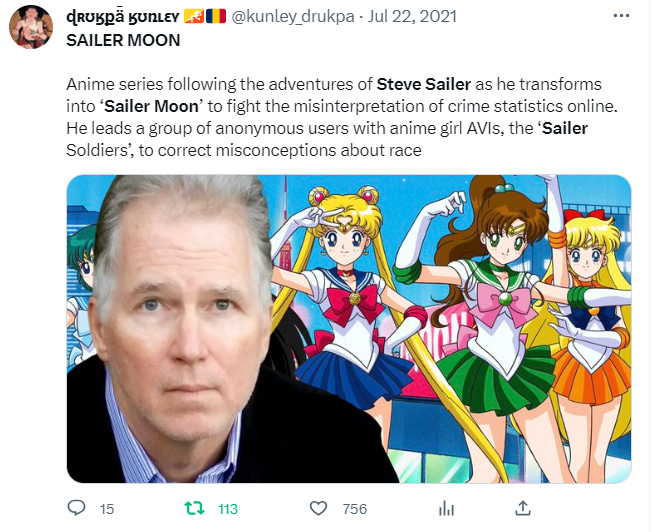The height and width of the screenshot is (532, 653).
Task: Open the attached Sailor Moon image
Action: [x=349, y=329]
